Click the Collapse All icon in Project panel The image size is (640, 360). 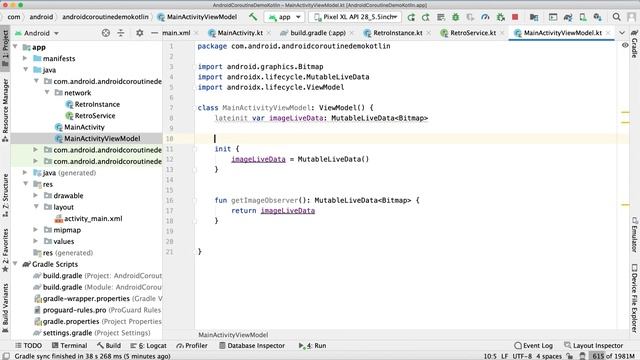(x=121, y=33)
